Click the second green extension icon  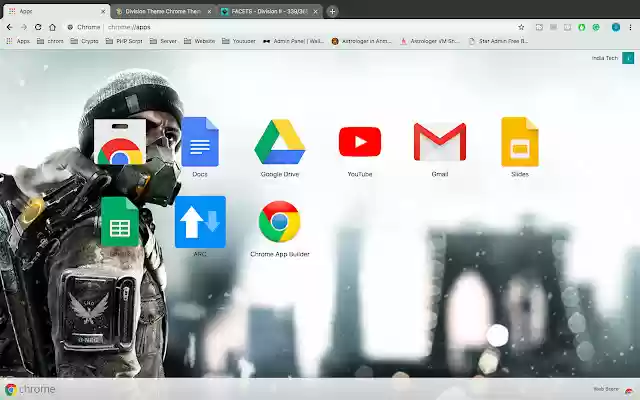596,27
